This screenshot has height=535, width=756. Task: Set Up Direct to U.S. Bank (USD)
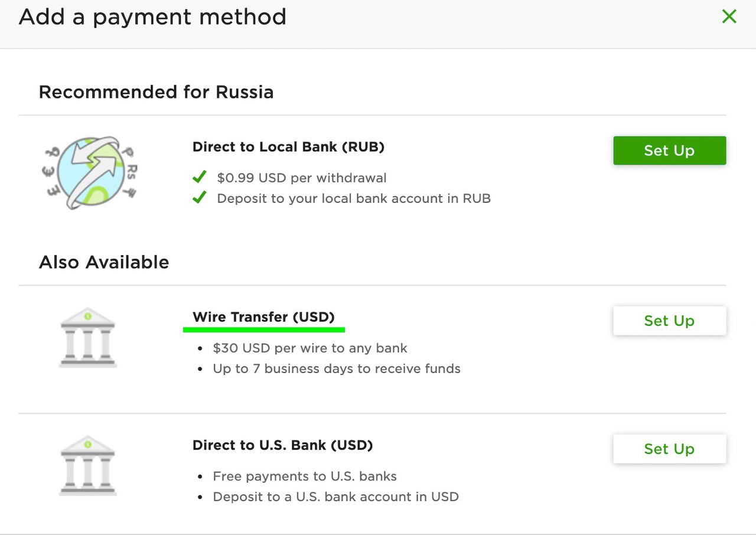click(x=669, y=449)
